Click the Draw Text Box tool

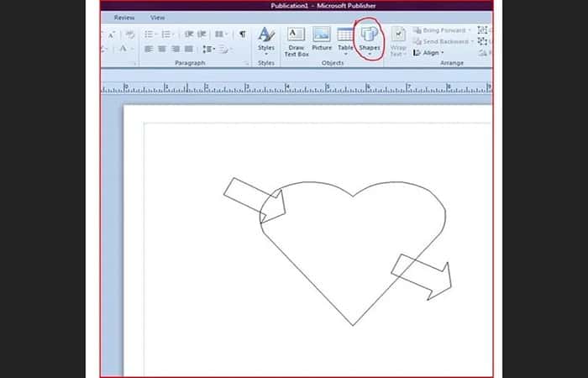click(x=297, y=42)
